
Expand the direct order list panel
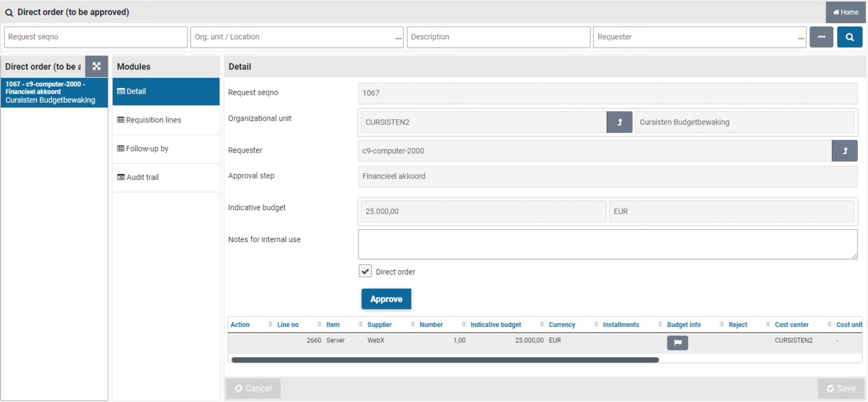[96, 66]
